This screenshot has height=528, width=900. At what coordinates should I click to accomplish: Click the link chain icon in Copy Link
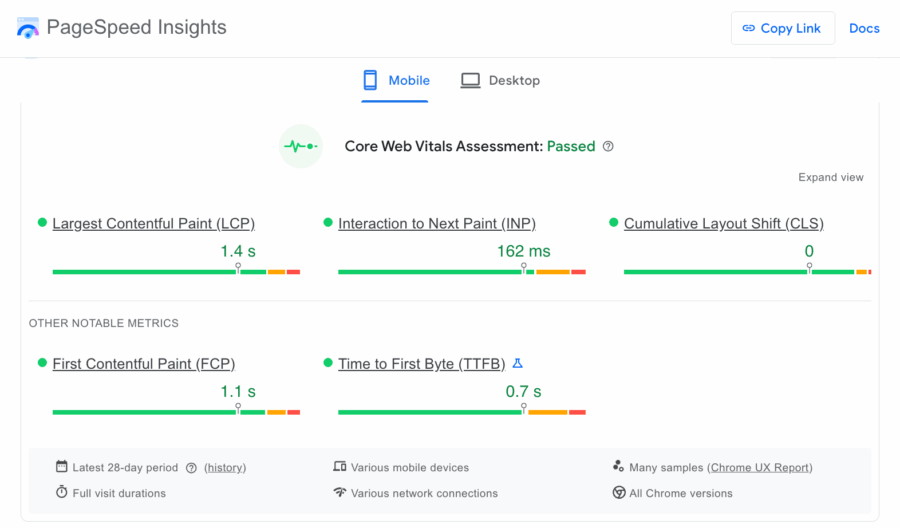[748, 28]
